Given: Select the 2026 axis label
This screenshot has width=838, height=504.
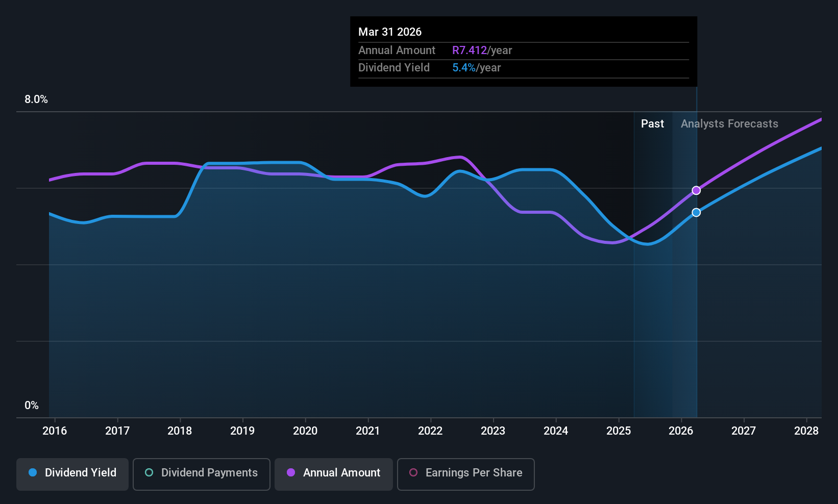Looking at the screenshot, I should click(x=681, y=431).
